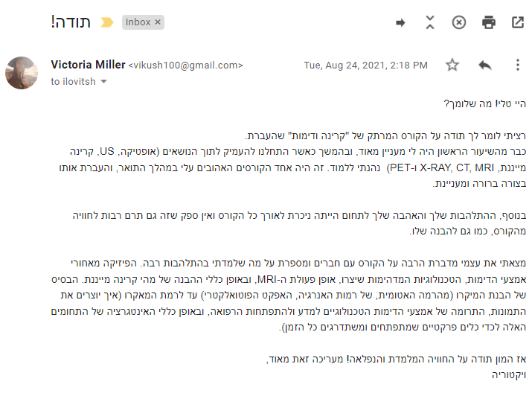Expand recipient details arrow beside ilovitsh
Viewport: 532px width, 393px height.
(103, 82)
